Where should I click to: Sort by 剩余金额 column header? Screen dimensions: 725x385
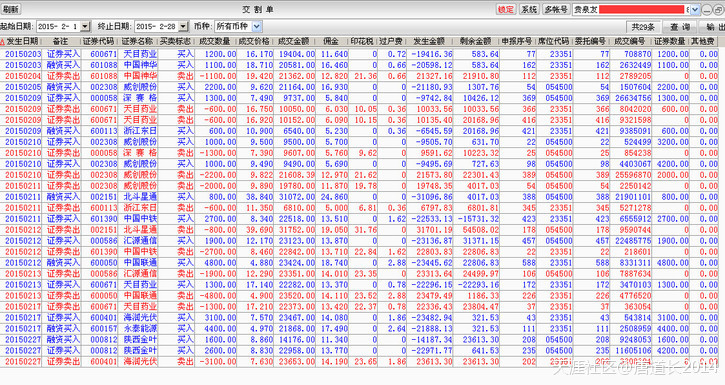click(x=476, y=41)
